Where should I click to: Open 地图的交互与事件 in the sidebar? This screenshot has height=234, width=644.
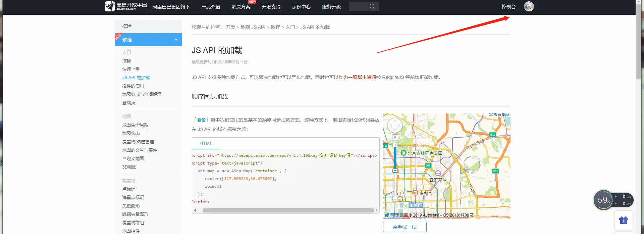(x=140, y=150)
